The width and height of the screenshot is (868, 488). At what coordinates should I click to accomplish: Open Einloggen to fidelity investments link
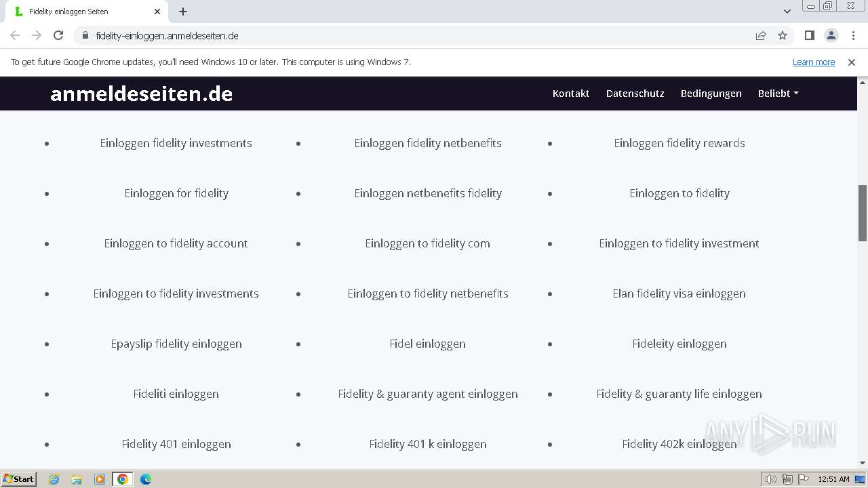tap(176, 293)
